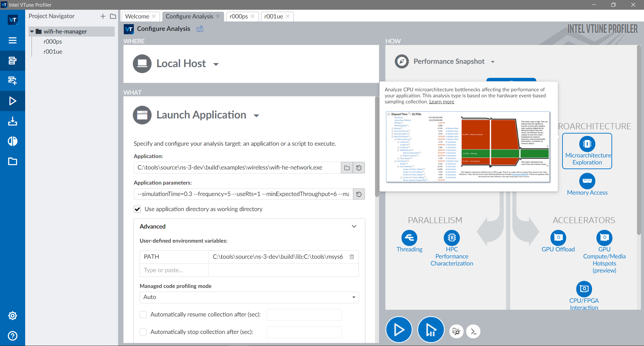Uncheck Use application directory as working directory

coord(138,209)
